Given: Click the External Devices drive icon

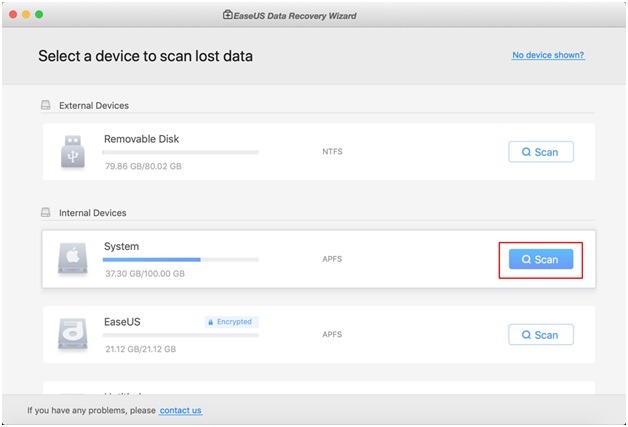Looking at the screenshot, I should 46,105.
